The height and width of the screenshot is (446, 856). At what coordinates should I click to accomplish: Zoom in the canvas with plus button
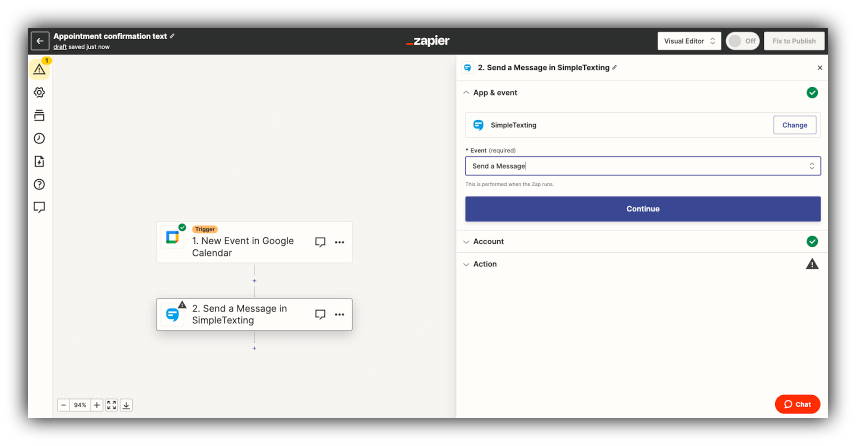(97, 405)
